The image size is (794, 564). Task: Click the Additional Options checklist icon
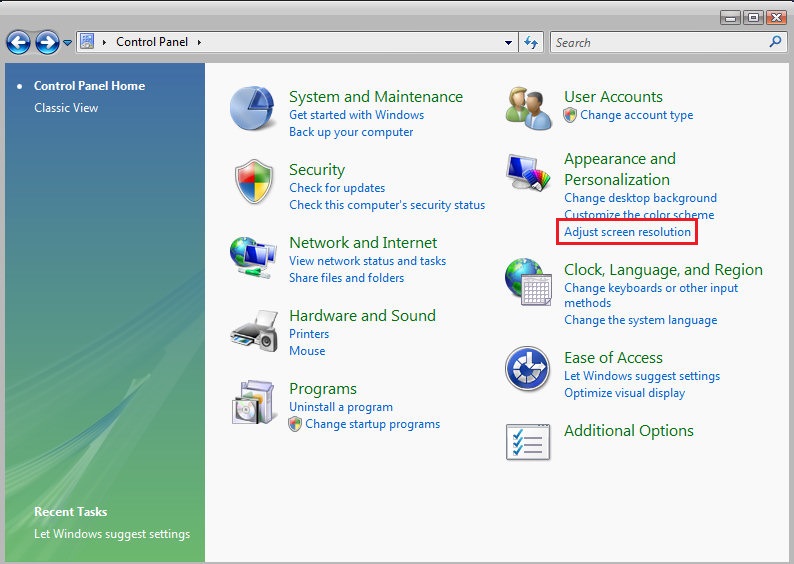tap(528, 443)
